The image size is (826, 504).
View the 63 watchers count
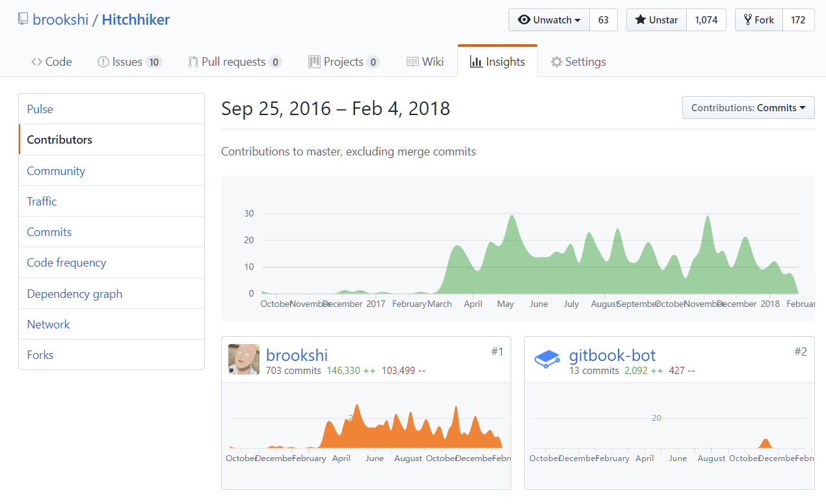[x=604, y=20]
